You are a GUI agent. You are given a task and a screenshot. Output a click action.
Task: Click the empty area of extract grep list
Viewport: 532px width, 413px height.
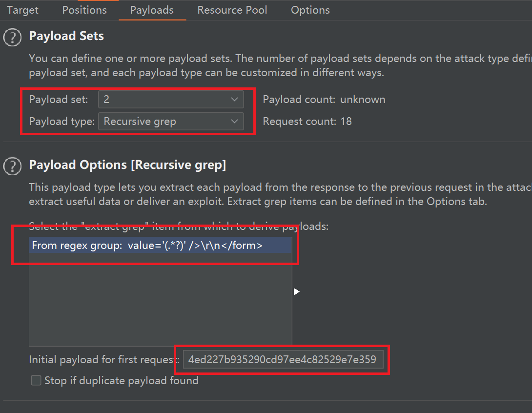[160, 303]
